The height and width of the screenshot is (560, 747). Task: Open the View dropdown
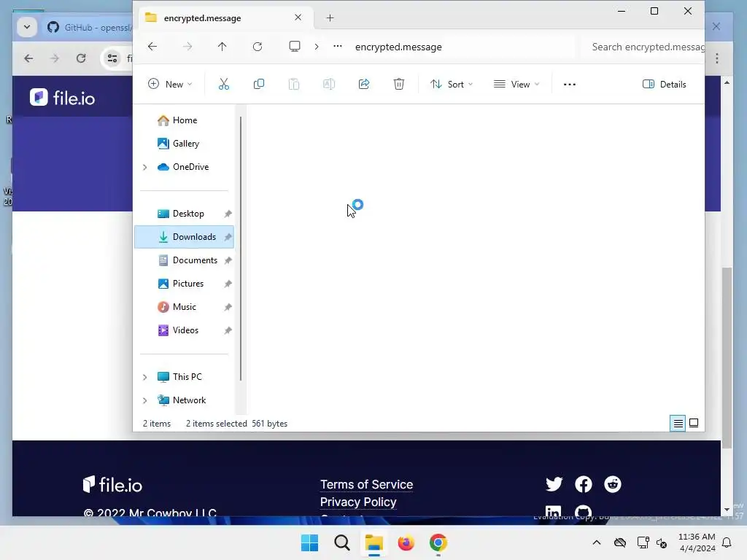[517, 85]
